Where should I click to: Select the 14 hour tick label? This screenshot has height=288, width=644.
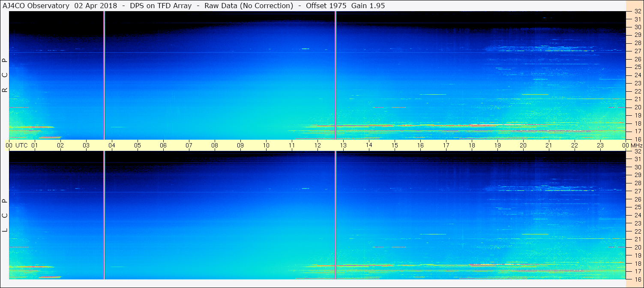point(369,145)
